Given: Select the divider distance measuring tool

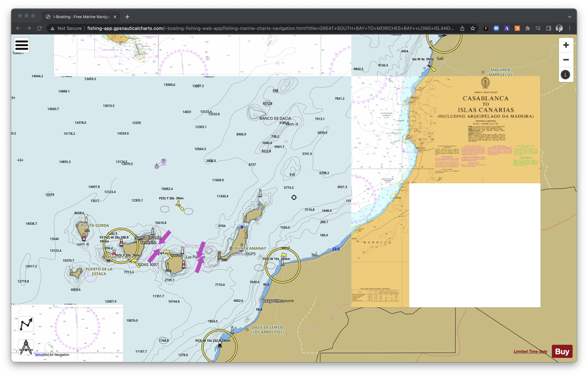Looking at the screenshot, I should click(x=26, y=347).
